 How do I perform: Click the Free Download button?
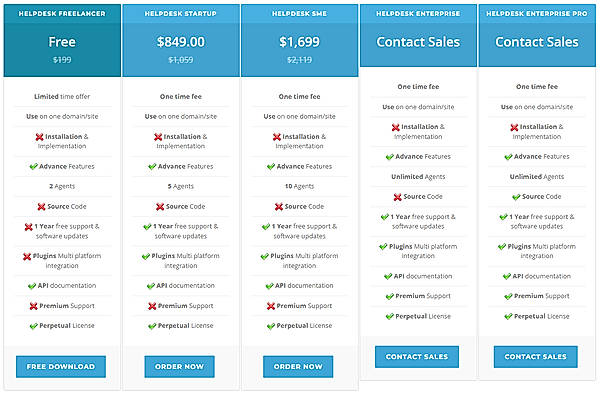click(61, 366)
